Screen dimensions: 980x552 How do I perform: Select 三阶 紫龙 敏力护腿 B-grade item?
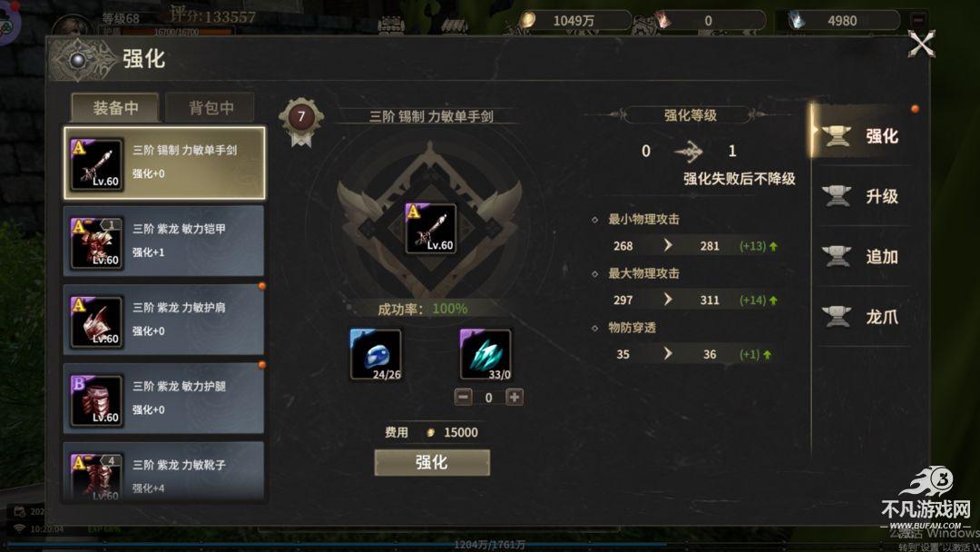(164, 399)
